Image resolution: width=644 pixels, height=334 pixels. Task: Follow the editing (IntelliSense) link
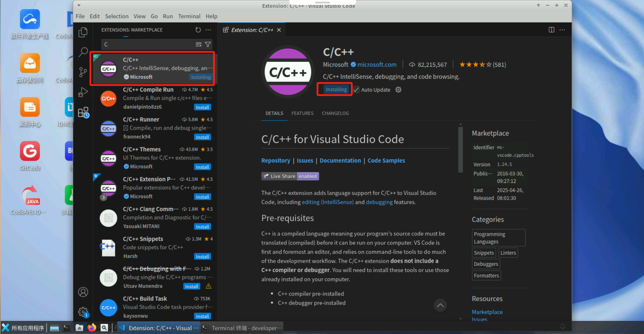(328, 202)
